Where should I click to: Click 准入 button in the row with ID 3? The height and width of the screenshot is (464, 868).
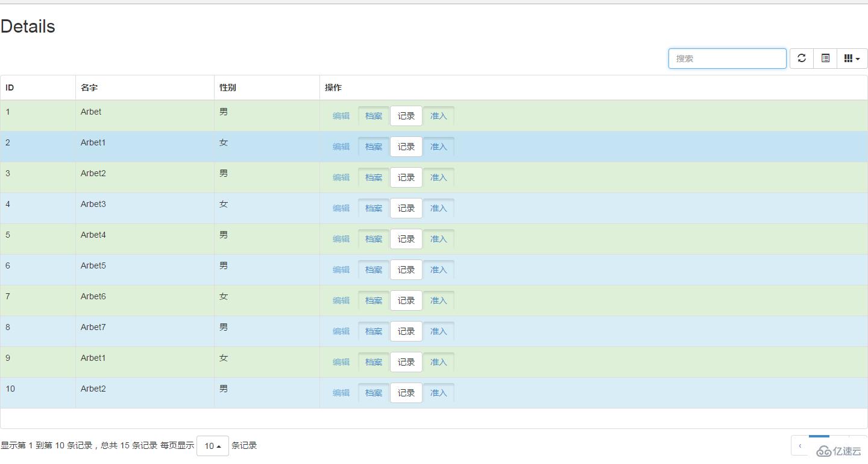coord(439,177)
